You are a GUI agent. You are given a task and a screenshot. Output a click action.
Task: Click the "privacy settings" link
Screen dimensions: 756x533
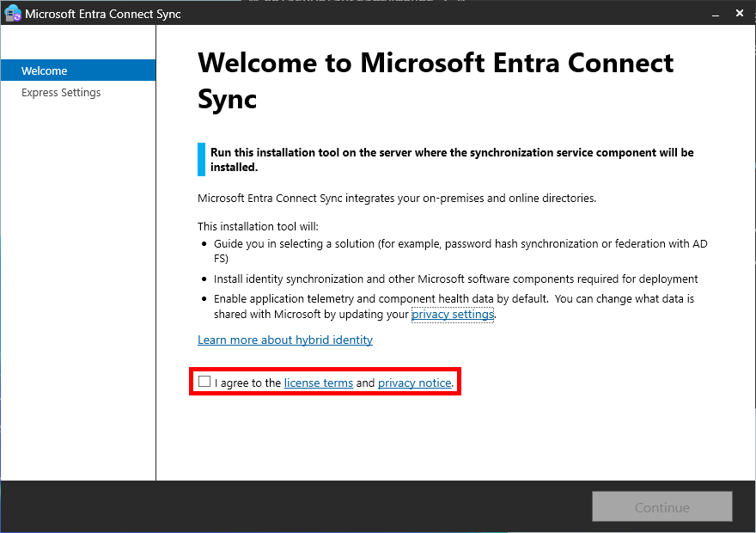pos(453,314)
